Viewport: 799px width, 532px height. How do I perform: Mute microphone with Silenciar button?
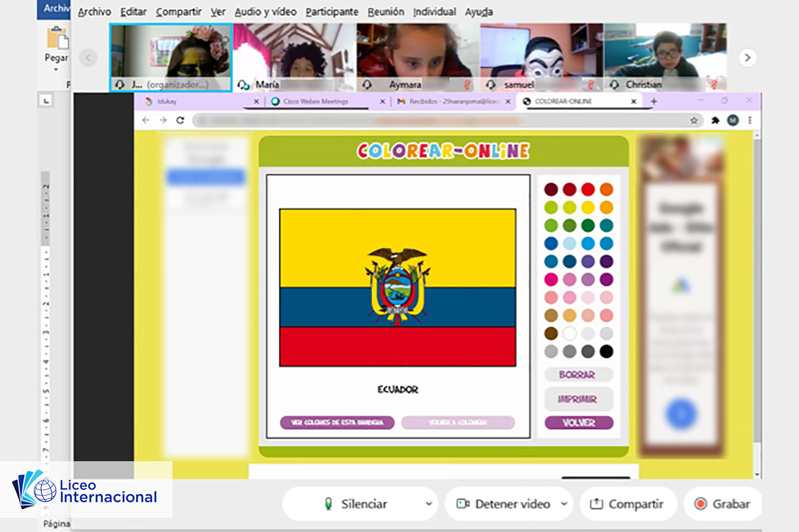(355, 504)
